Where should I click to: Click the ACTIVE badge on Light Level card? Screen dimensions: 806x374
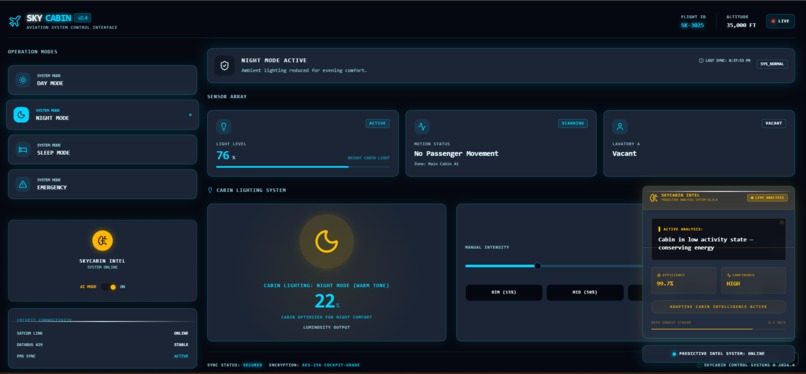point(377,123)
